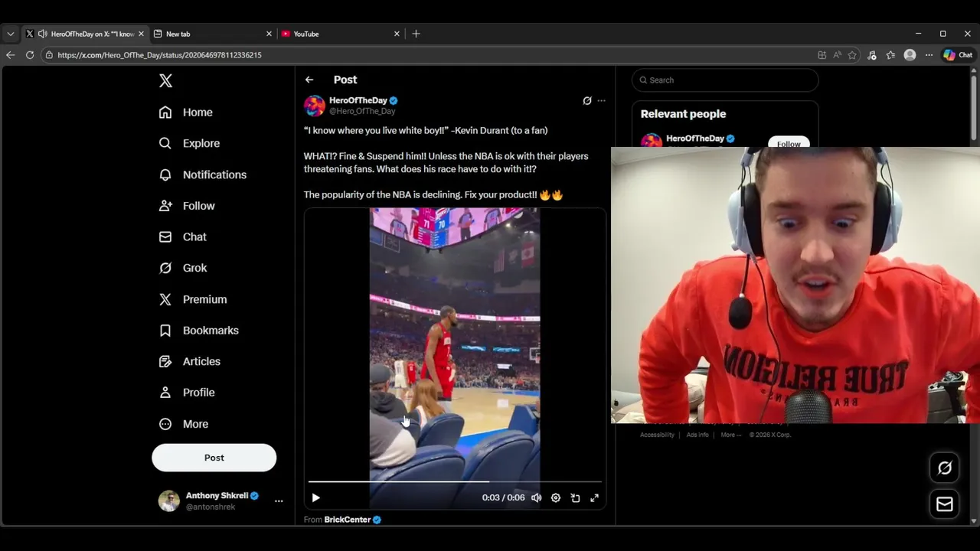Open Premium in the sidebar
980x551 pixels.
(x=192, y=299)
